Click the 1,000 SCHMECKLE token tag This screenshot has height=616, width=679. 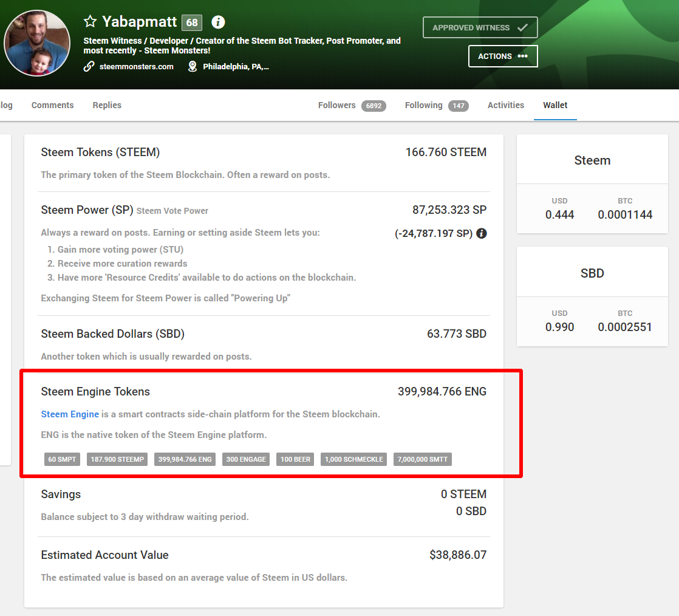354,459
